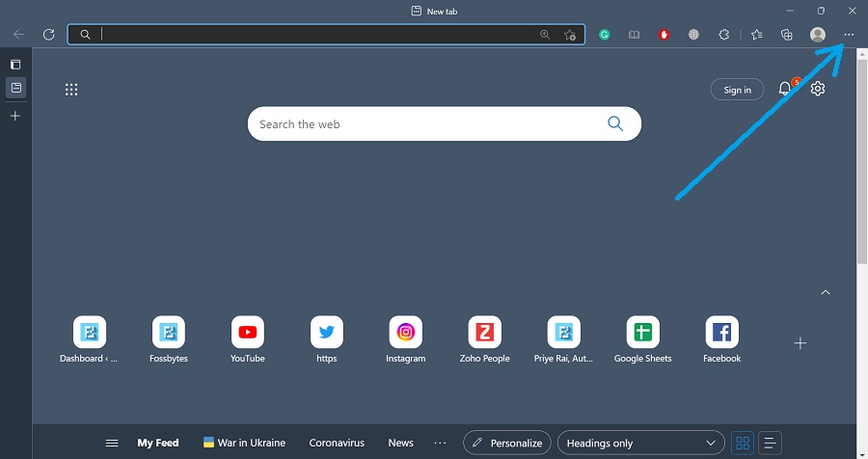
Task: Open the Favorites list icon
Action: [x=757, y=35]
